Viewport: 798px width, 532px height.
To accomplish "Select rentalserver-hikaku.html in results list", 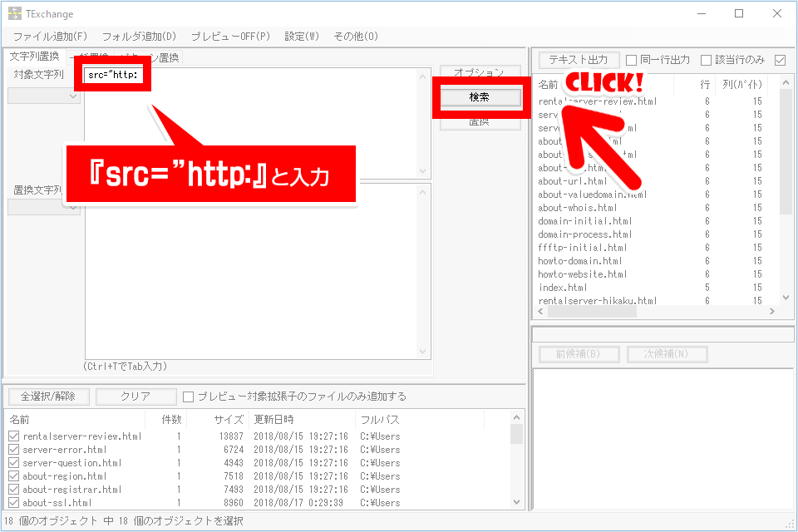I will tap(598, 300).
